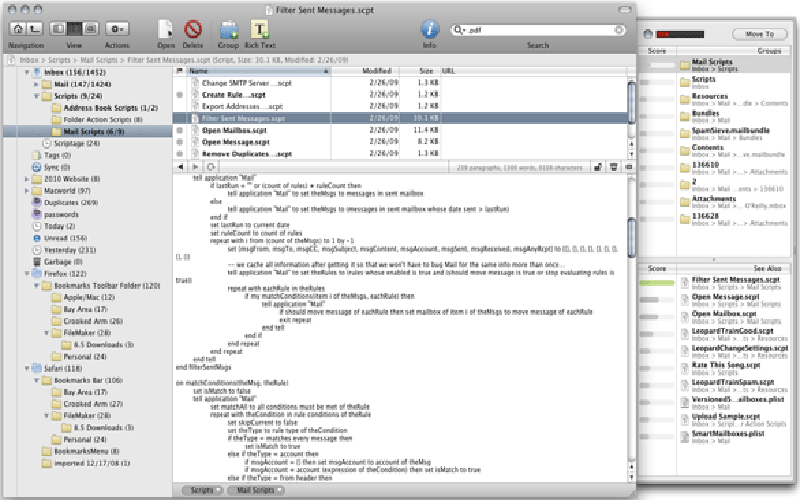The width and height of the screenshot is (800, 500).
Task: Collapse the Safari database node
Action: (x=27, y=368)
